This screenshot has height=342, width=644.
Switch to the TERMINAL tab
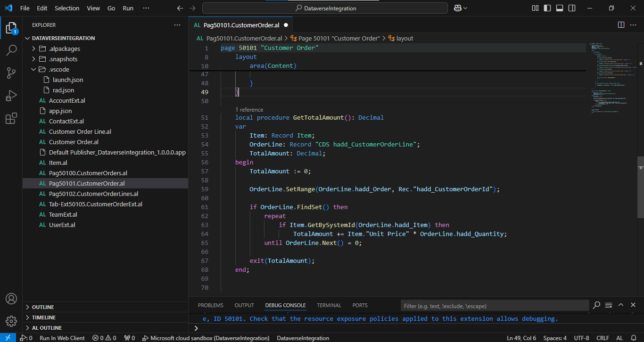tap(329, 305)
